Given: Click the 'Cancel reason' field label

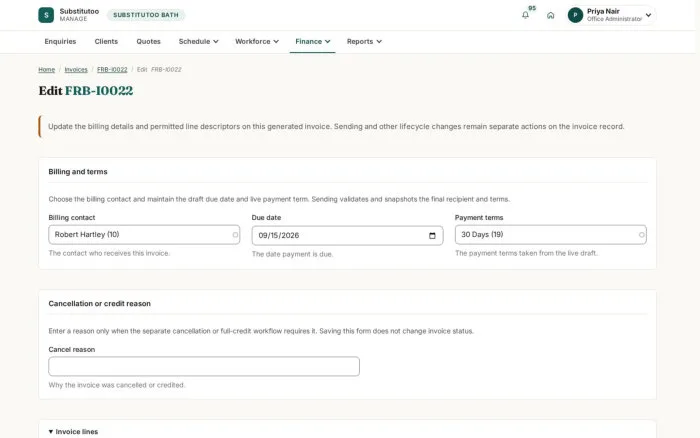Looking at the screenshot, I should pyautogui.click(x=71, y=350).
